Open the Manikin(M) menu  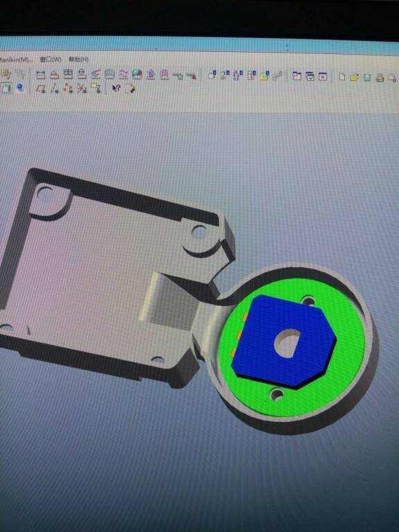pos(16,60)
